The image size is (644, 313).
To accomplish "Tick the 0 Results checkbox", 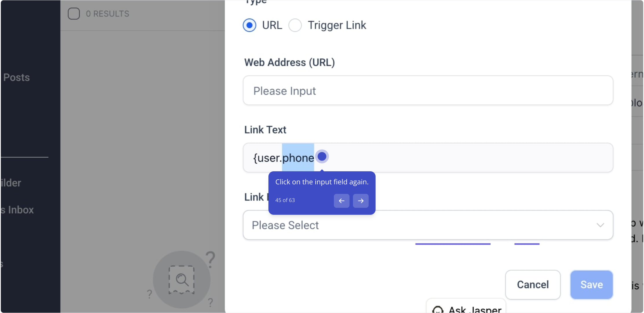I will tap(74, 14).
